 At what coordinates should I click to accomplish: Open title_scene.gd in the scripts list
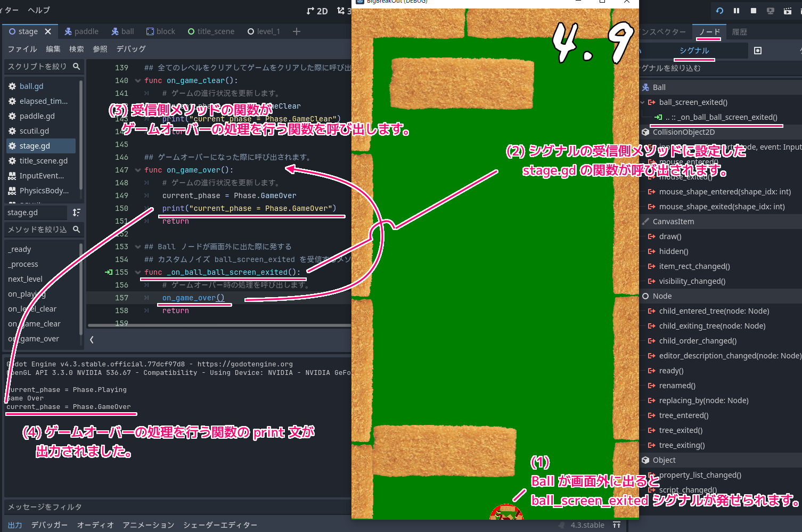43,161
